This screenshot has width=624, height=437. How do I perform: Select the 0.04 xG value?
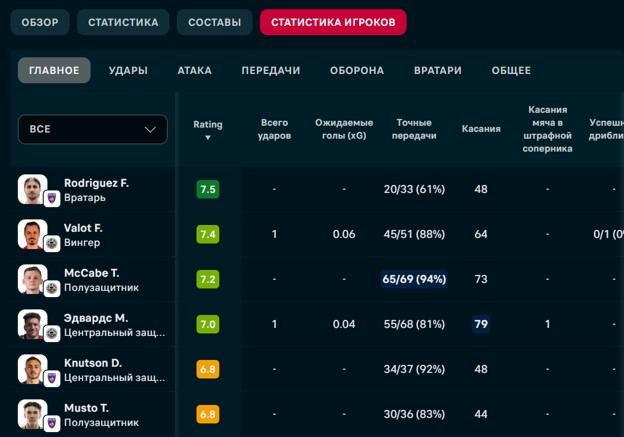point(344,324)
